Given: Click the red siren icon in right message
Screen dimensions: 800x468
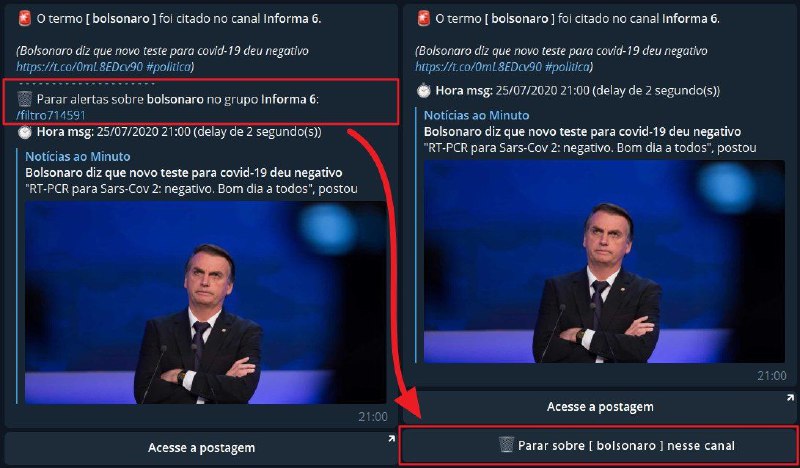Looking at the screenshot, I should click(x=423, y=18).
